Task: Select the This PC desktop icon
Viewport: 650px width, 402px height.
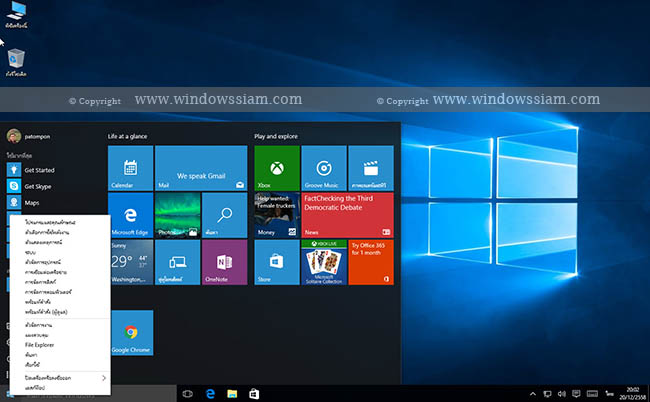Action: 16,15
